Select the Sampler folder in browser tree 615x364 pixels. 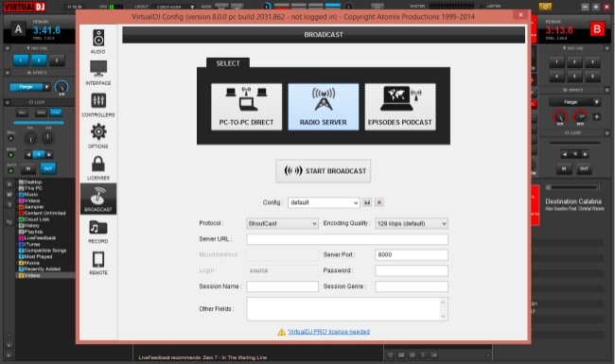point(31,207)
